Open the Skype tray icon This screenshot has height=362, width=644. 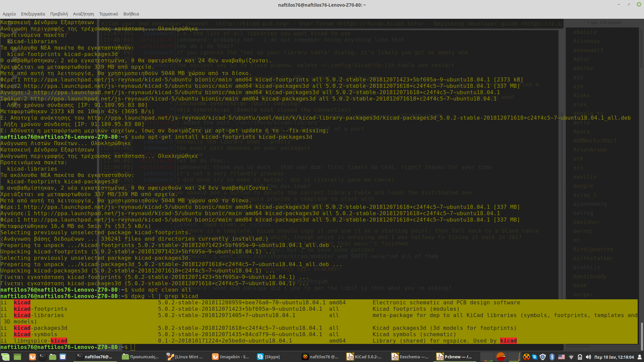[x=535, y=357]
